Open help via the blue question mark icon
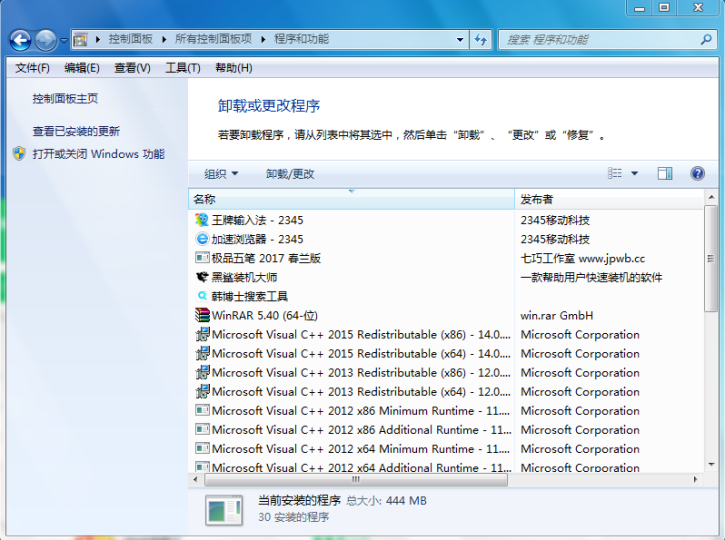725x540 pixels. (697, 173)
